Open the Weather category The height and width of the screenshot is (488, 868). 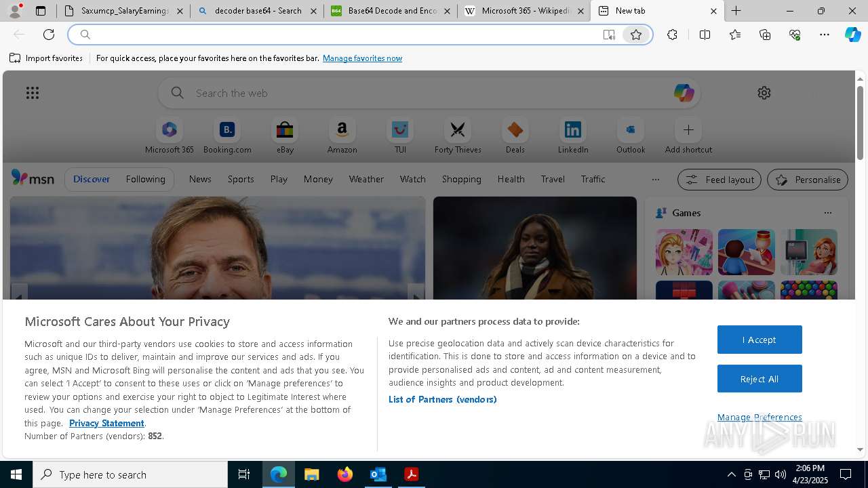pos(366,179)
